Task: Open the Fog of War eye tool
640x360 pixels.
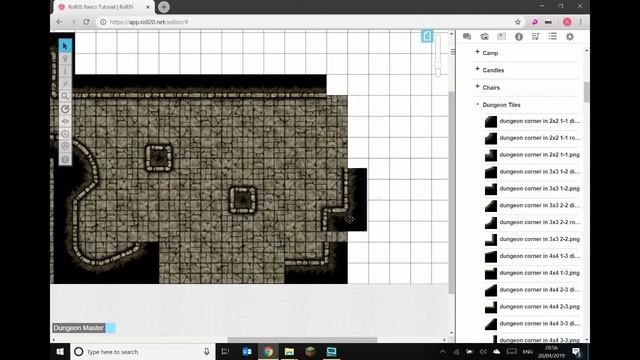Action: point(65,121)
